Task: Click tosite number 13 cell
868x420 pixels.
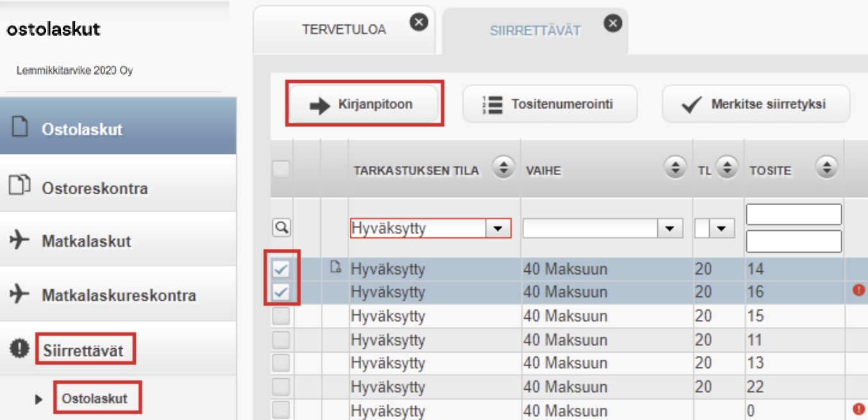Action: [755, 362]
